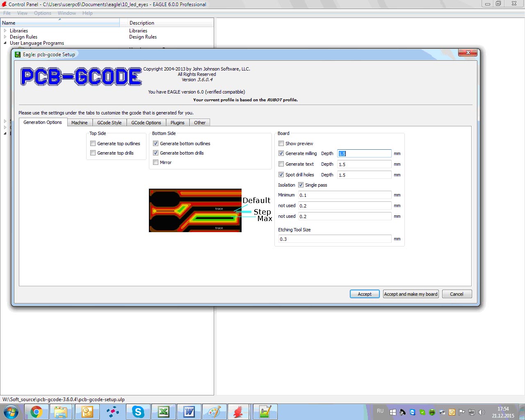Toggle the Mirror checkbox
This screenshot has height=420, width=525.
(156, 162)
